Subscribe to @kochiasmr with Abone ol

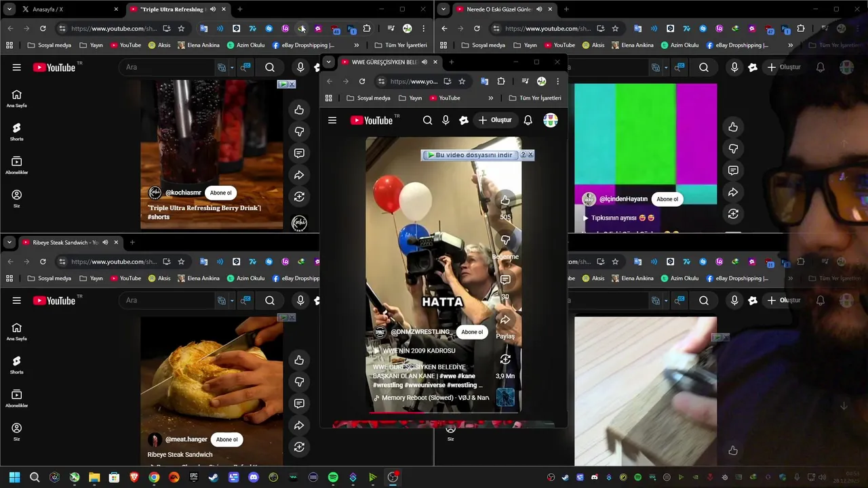pos(220,192)
